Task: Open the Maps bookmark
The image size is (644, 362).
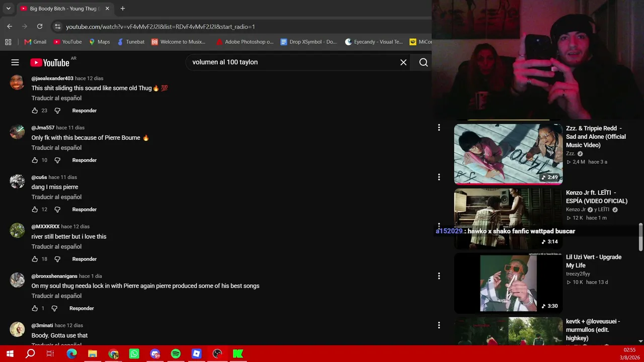Action: click(x=99, y=42)
